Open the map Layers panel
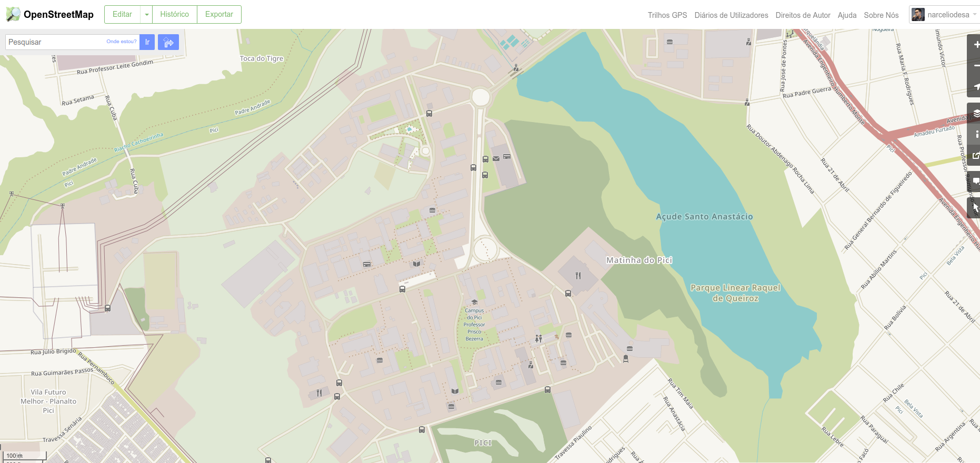The image size is (980, 463). tap(976, 113)
